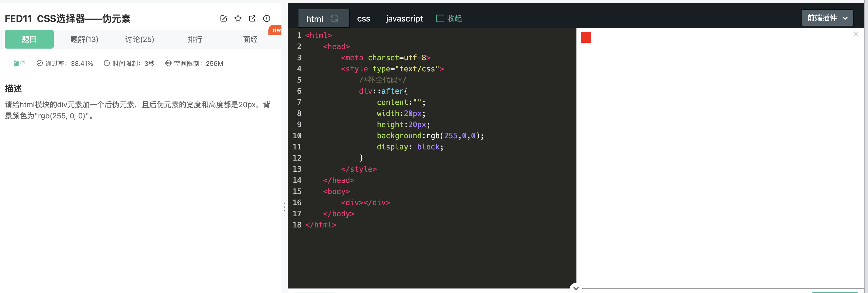Click the </html> closing tag line

point(321,225)
